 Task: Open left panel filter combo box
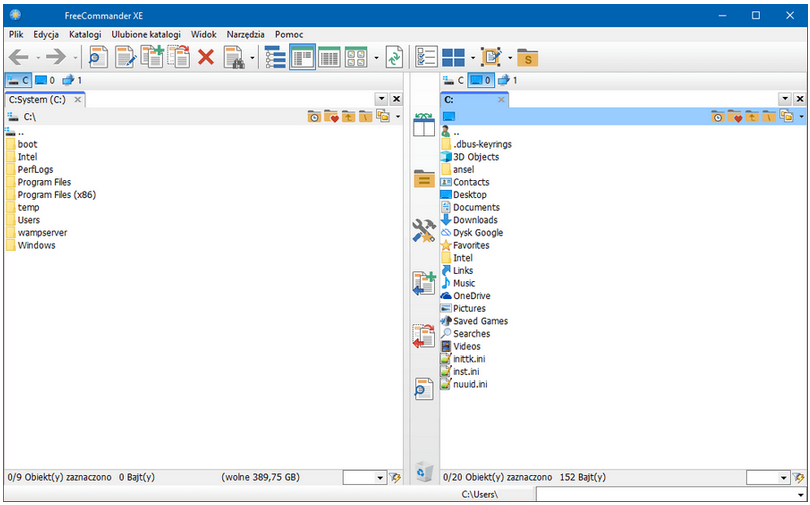click(x=365, y=478)
